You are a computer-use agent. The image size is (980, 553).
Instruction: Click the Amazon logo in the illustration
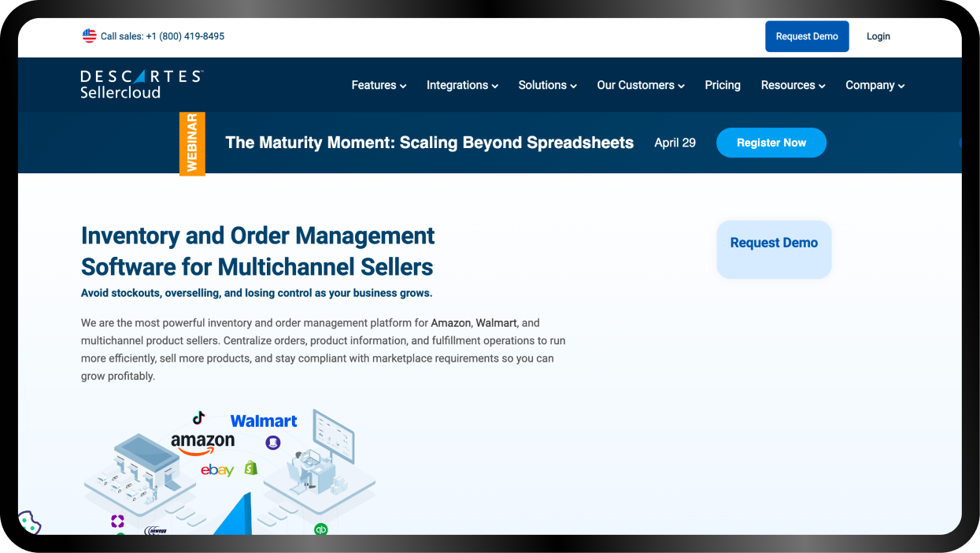(x=202, y=444)
